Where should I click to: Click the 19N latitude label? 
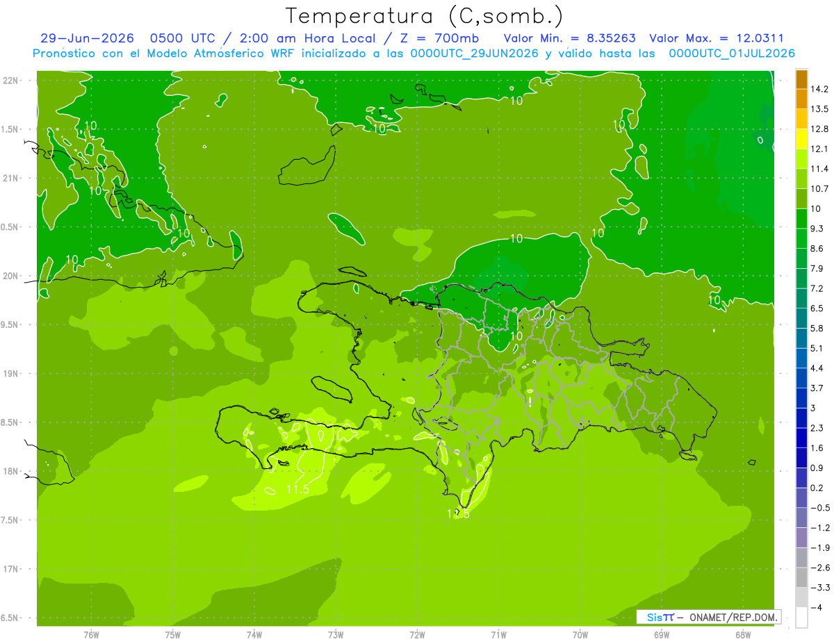tap(10, 374)
